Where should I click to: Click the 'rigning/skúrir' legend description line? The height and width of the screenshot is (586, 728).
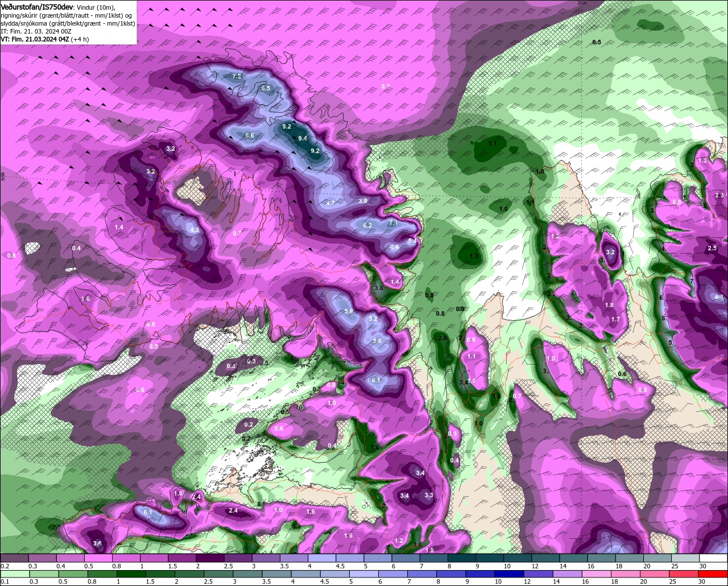point(66,15)
